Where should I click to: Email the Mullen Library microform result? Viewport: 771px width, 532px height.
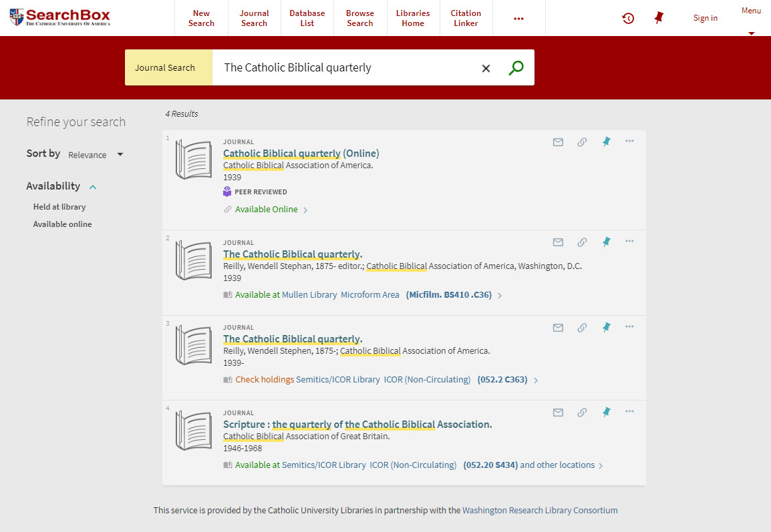tap(558, 242)
